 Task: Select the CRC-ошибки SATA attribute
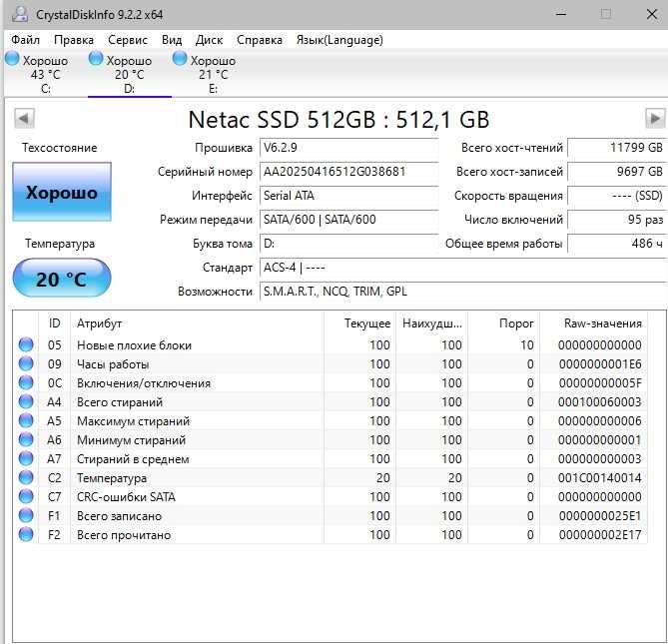coord(126,496)
